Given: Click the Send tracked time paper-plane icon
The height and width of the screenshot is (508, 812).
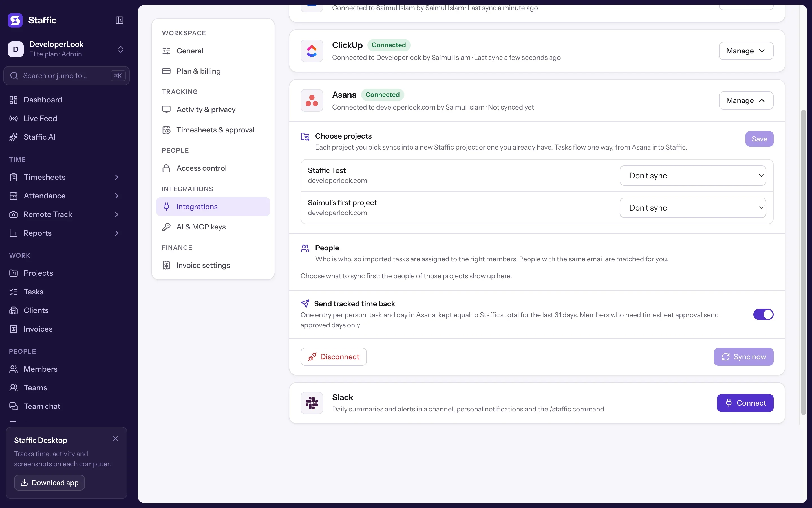Looking at the screenshot, I should click(305, 304).
